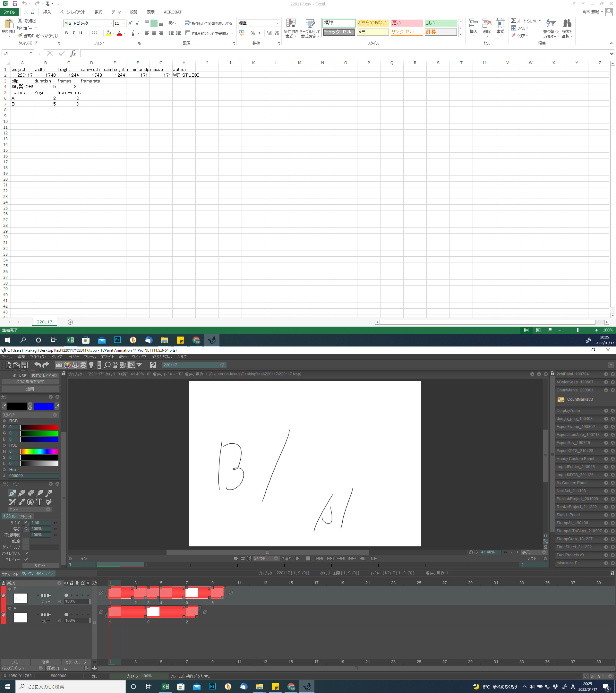The width and height of the screenshot is (616, 693).
Task: Click the blue B-pen color swatch
Action: click(43, 406)
